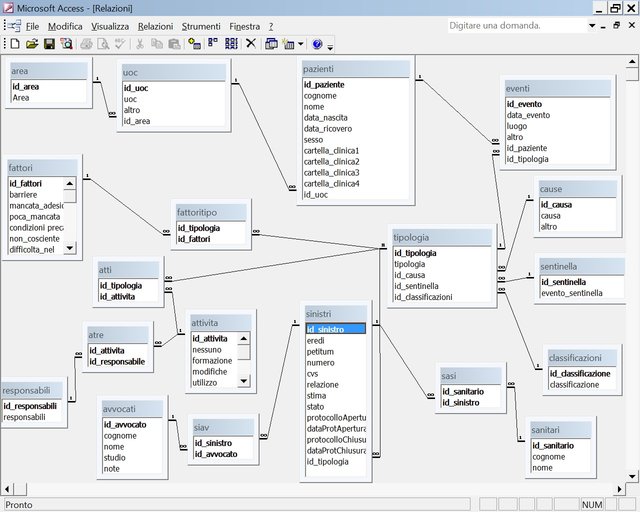
Task: Click the Clear Layout X icon
Action: [251, 43]
